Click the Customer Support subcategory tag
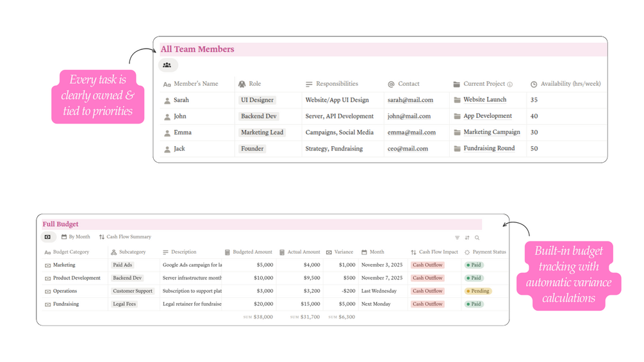Viewport: 644px width, 362px height. (133, 291)
